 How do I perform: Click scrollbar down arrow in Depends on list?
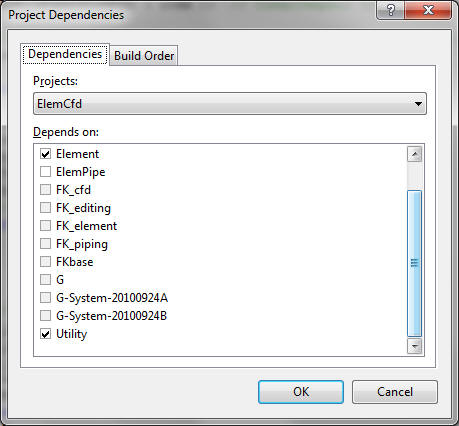414,346
